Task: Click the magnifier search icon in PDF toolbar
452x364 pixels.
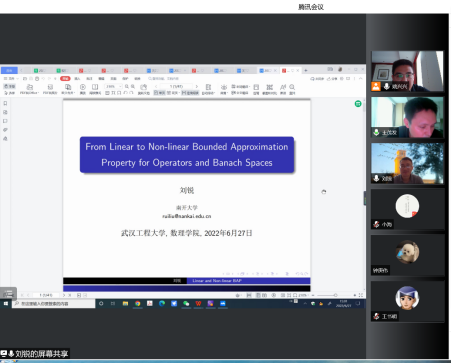Action: (x=292, y=87)
